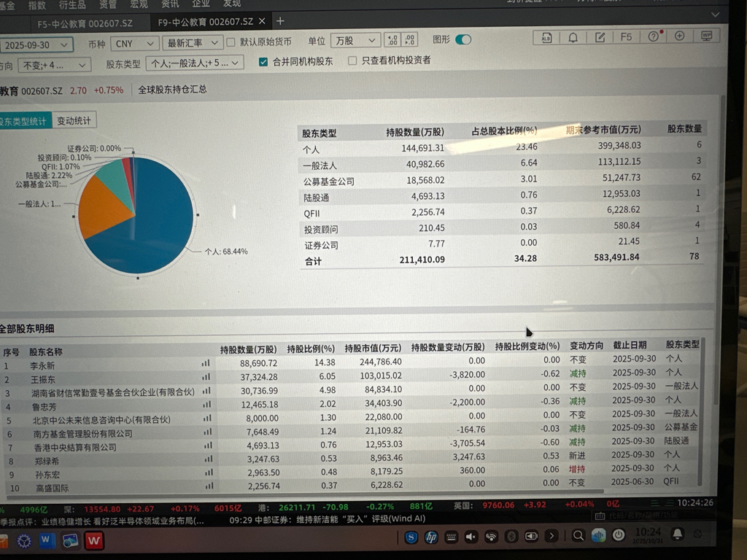Uncheck 合并同机构股东 checkbox

[263, 61]
